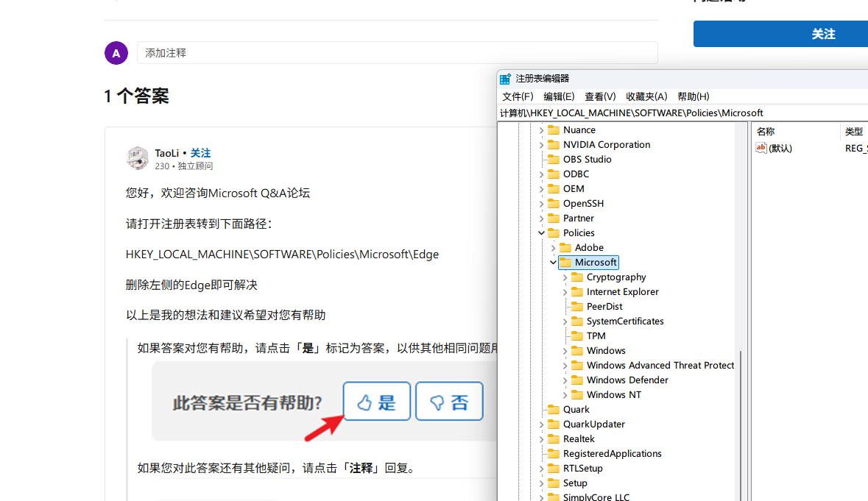Select the Cryptography folder icon
The height and width of the screenshot is (501, 868).
coord(576,277)
